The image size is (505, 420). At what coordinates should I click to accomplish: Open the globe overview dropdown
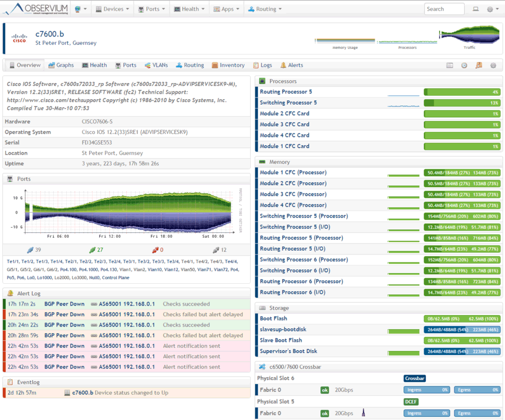tap(80, 9)
